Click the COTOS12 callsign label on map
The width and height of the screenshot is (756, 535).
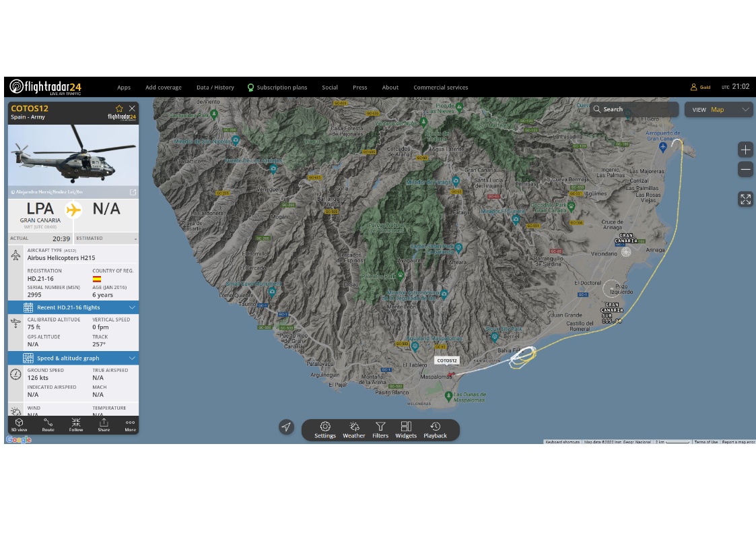pos(447,360)
